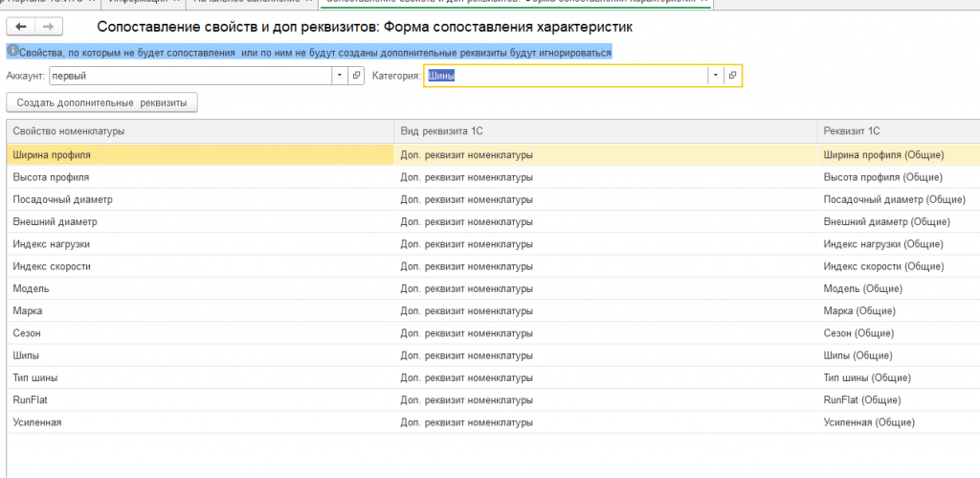This screenshot has height=478, width=980.
Task: Click Индекс скорости (Общие) requisite cell
Action: point(899,266)
